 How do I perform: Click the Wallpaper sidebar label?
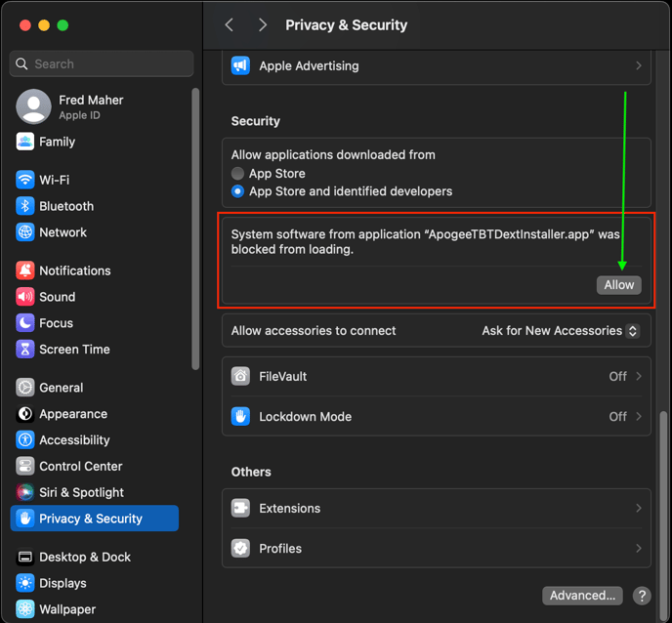[67, 609]
